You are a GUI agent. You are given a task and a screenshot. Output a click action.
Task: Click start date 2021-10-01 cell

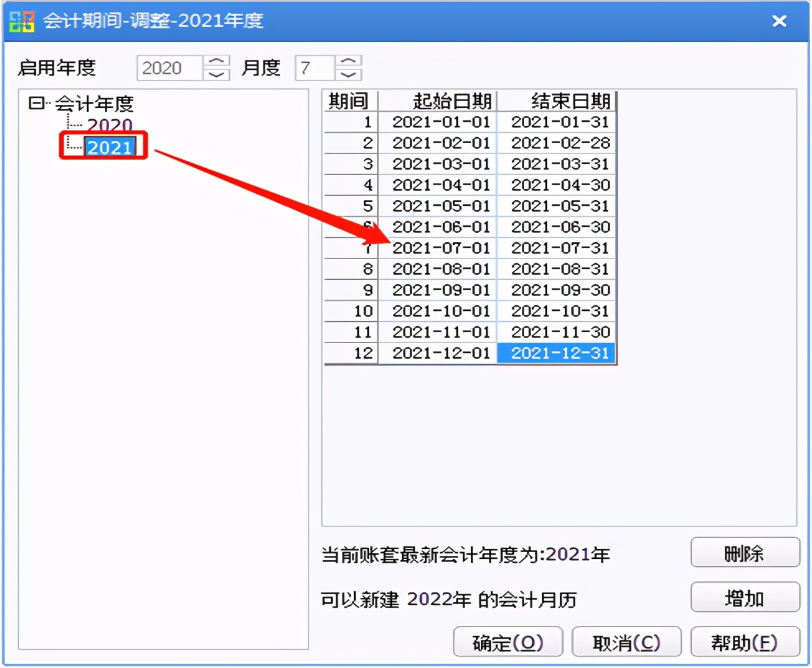(x=438, y=311)
